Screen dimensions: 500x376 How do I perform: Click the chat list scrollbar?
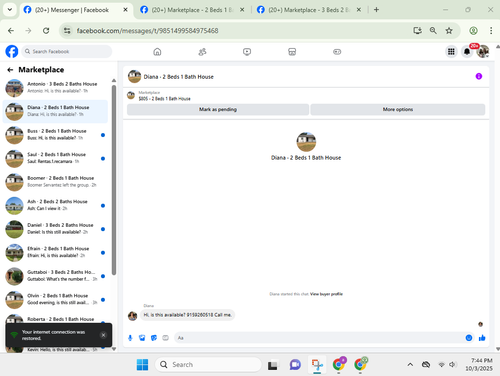[114, 180]
